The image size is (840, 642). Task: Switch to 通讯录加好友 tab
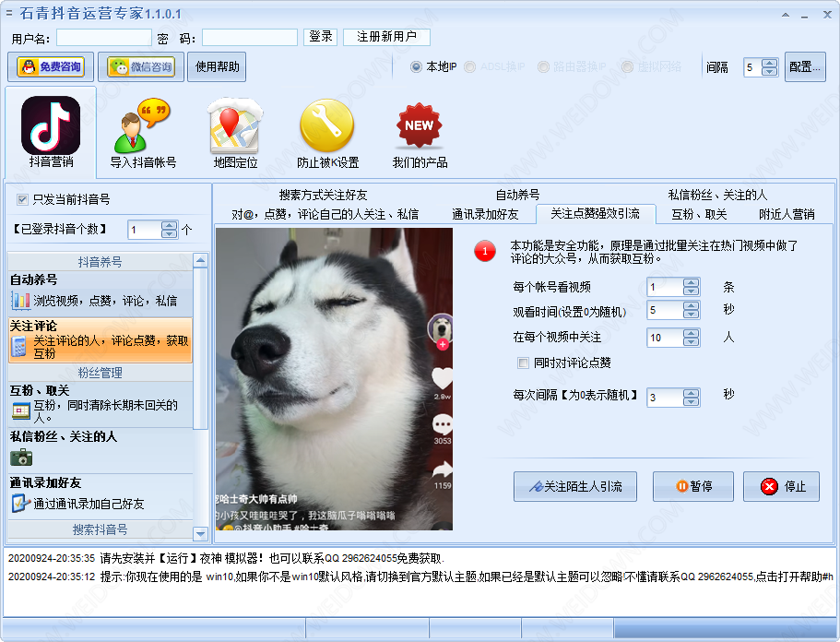pyautogui.click(x=485, y=214)
